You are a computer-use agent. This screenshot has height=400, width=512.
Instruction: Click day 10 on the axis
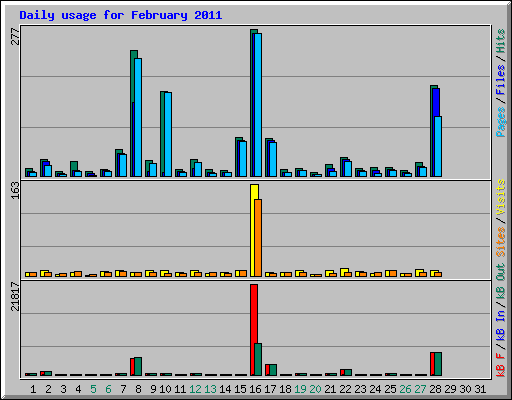165,389
